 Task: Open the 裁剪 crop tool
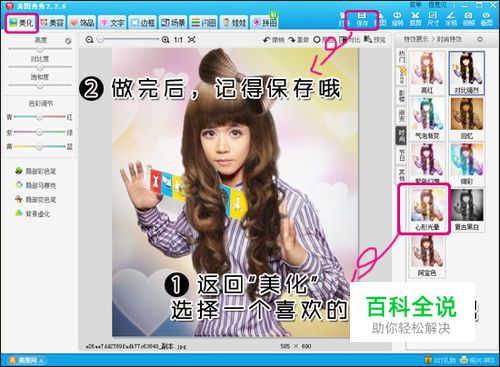[415, 19]
